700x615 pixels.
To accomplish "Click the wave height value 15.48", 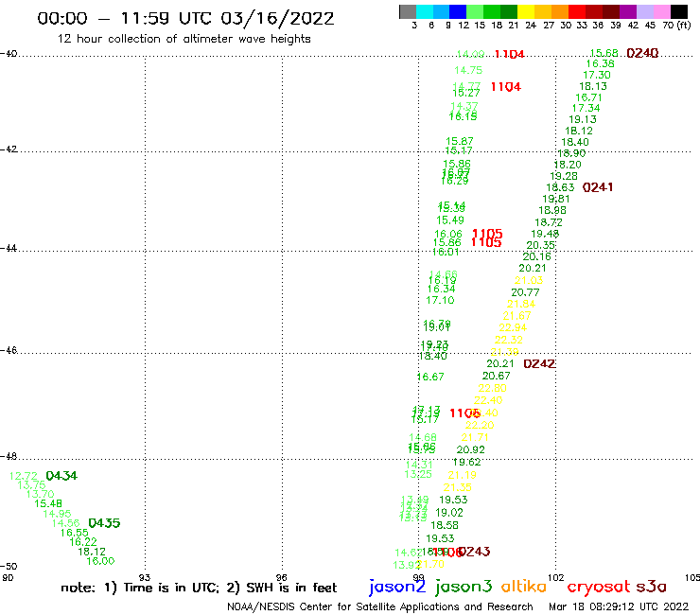I will (x=48, y=503).
